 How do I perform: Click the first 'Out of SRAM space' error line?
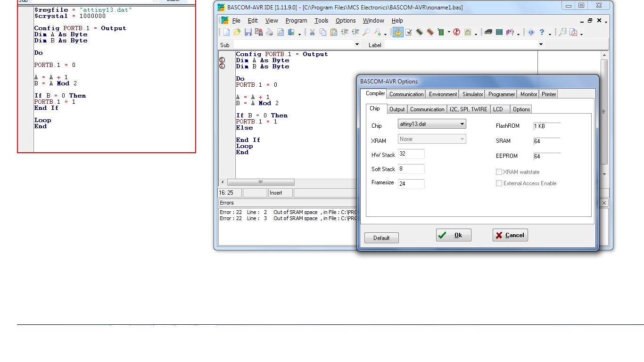tap(288, 212)
